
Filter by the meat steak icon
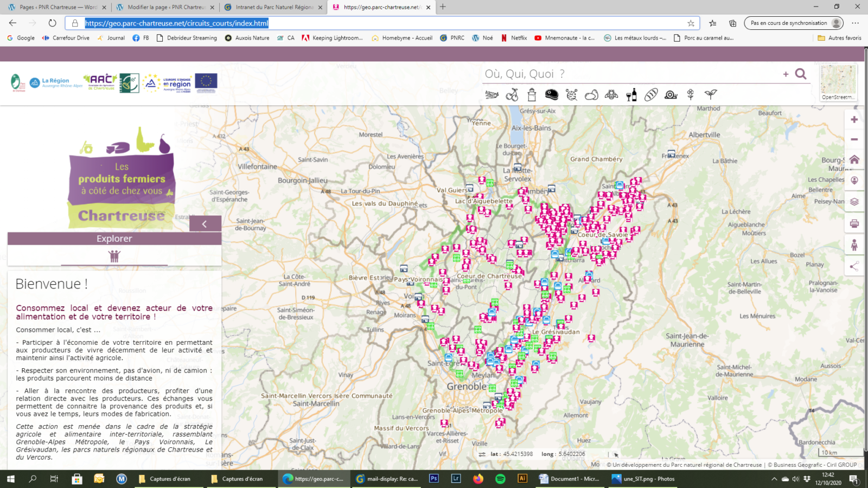[552, 95]
